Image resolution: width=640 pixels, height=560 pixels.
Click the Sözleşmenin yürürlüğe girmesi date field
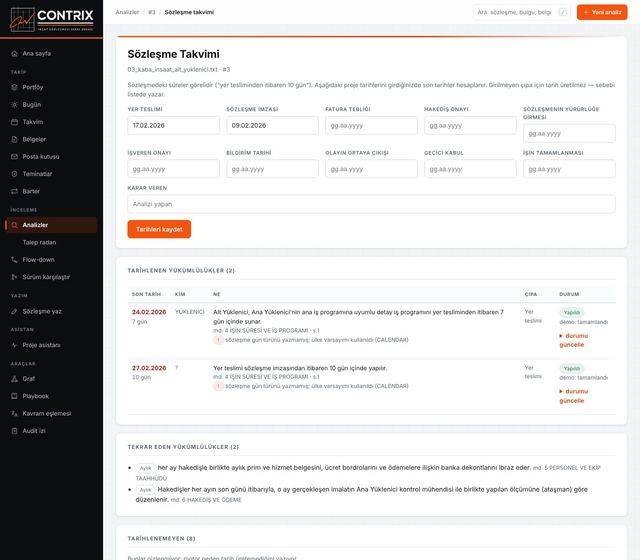[569, 133]
